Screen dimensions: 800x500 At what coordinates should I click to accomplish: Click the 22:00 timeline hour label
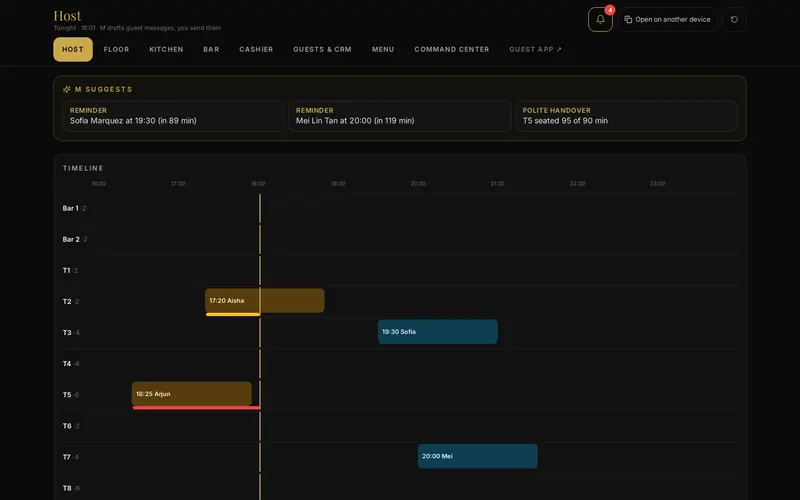coord(578,184)
